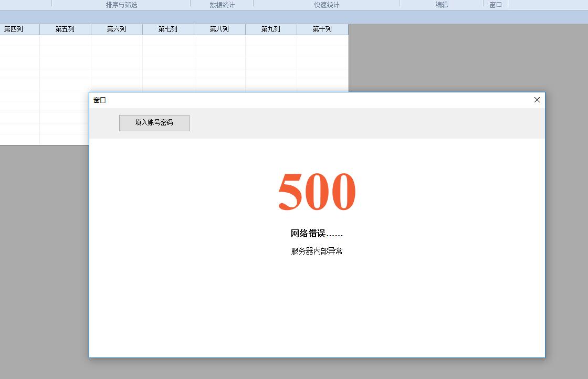Select the 第五列 column header

click(x=65, y=29)
